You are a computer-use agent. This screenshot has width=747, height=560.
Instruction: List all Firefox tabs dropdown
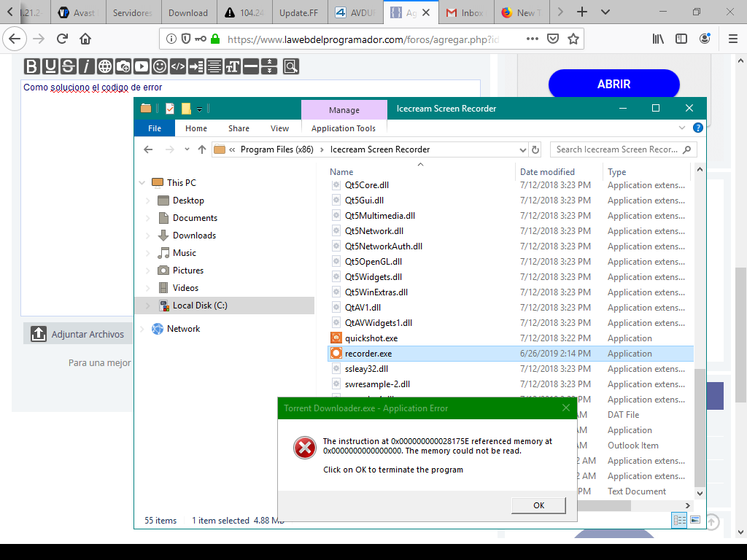click(605, 12)
